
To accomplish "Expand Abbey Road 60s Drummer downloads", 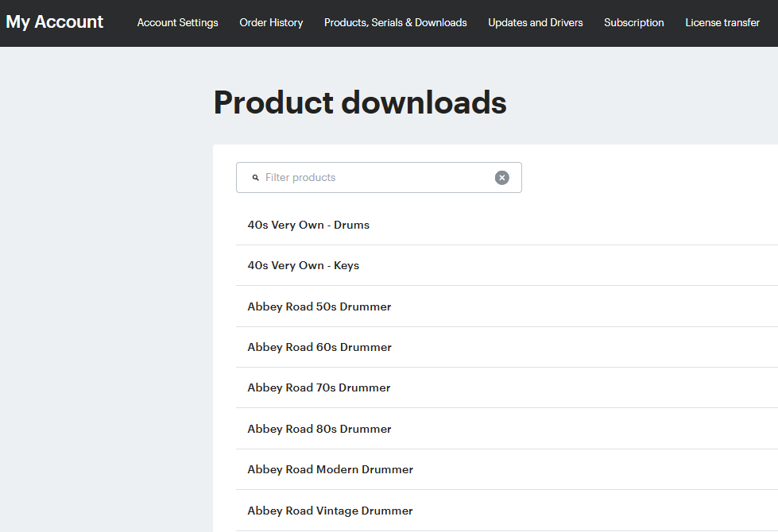I will click(x=319, y=347).
